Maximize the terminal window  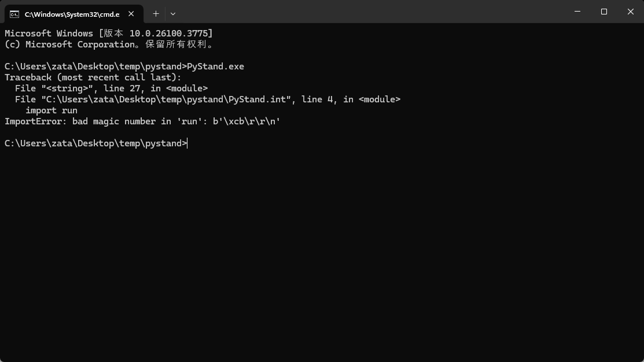click(603, 12)
